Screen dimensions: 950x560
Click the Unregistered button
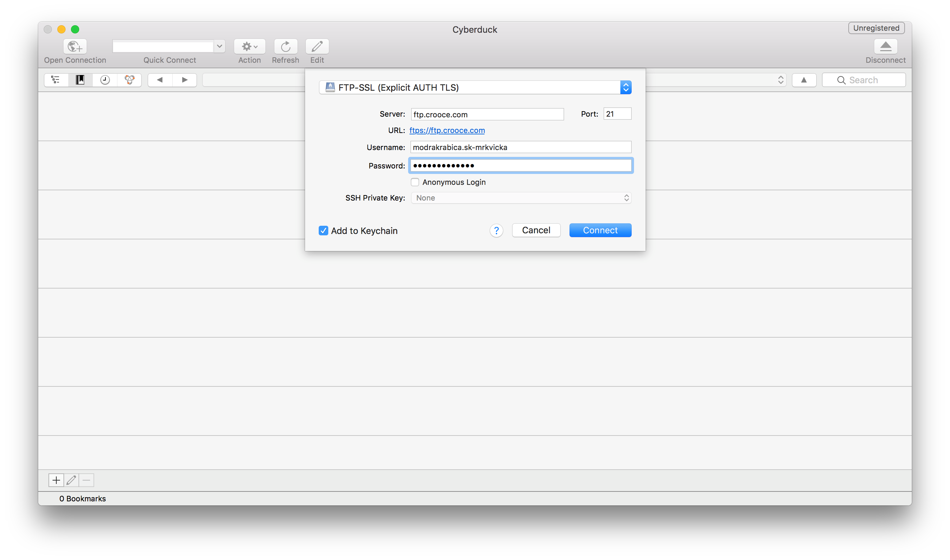(x=876, y=28)
